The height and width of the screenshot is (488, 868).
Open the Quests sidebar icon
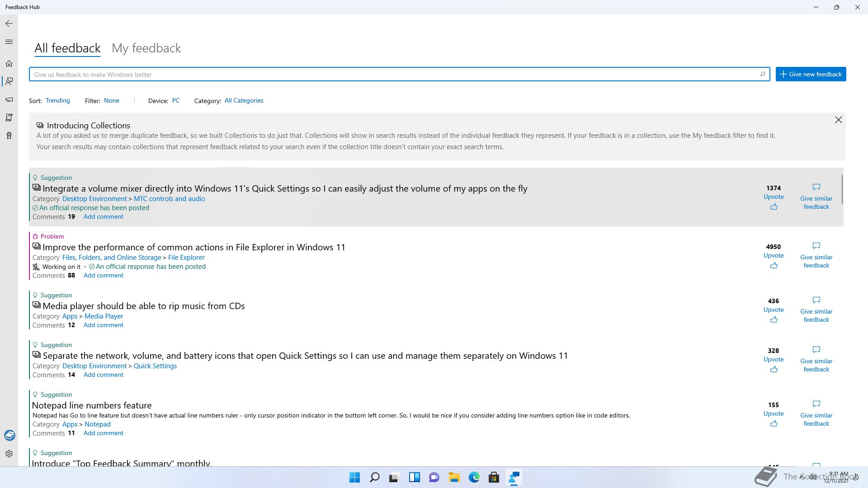click(x=9, y=117)
